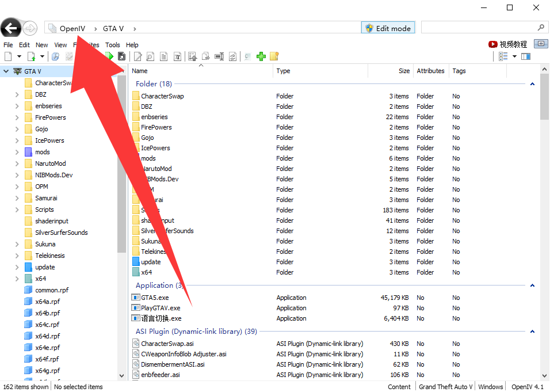The image size is (550, 392).
Task: Select the Scripts folder in tree
Action: point(44,210)
